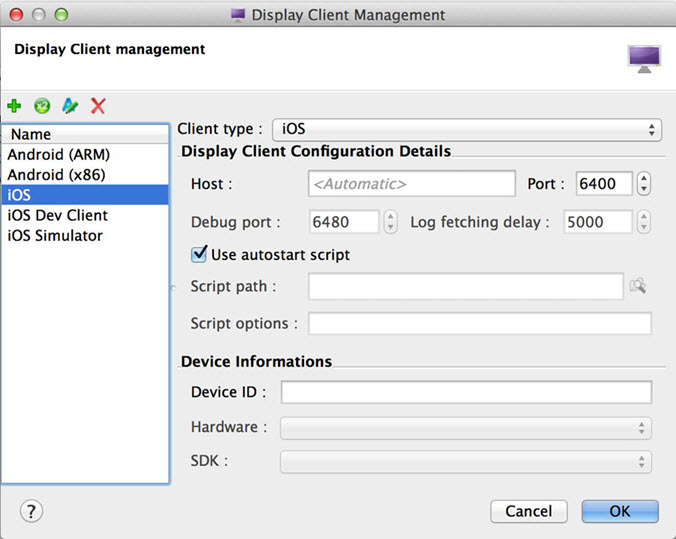Open the SDK dropdown

[466, 462]
